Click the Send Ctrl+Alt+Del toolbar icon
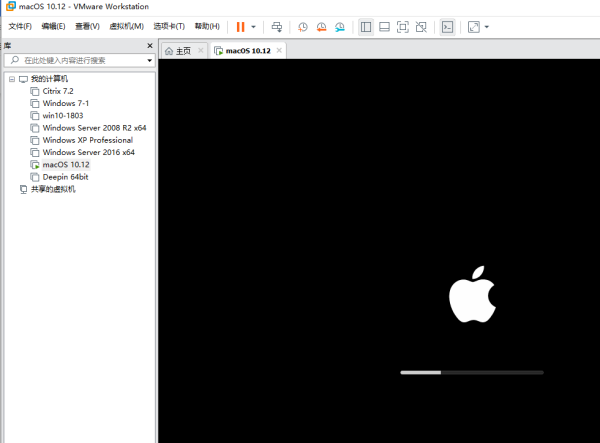 click(277, 27)
